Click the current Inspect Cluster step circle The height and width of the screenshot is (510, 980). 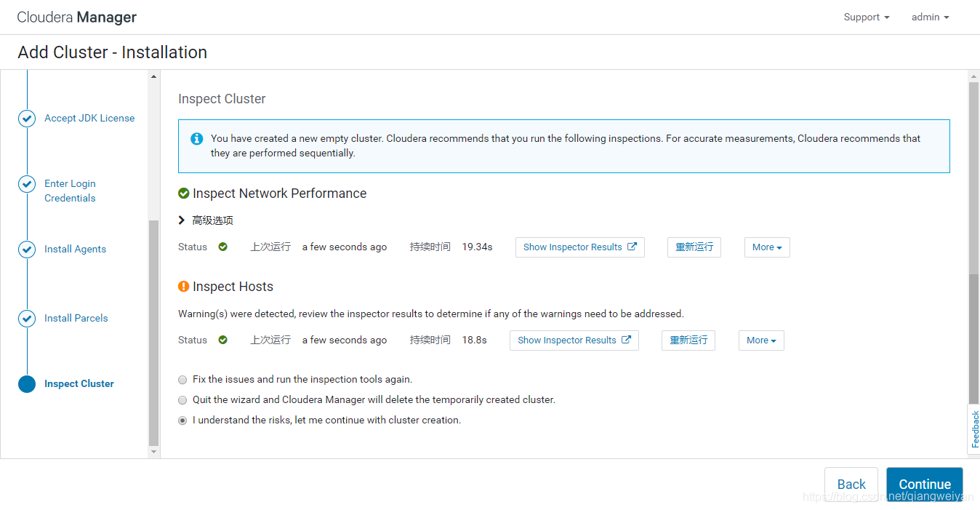[27, 384]
